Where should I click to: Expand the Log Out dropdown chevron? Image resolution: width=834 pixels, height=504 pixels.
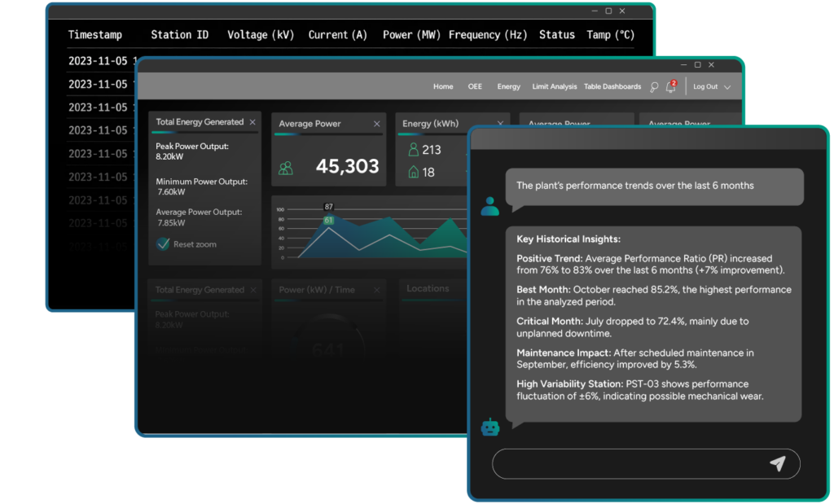727,87
